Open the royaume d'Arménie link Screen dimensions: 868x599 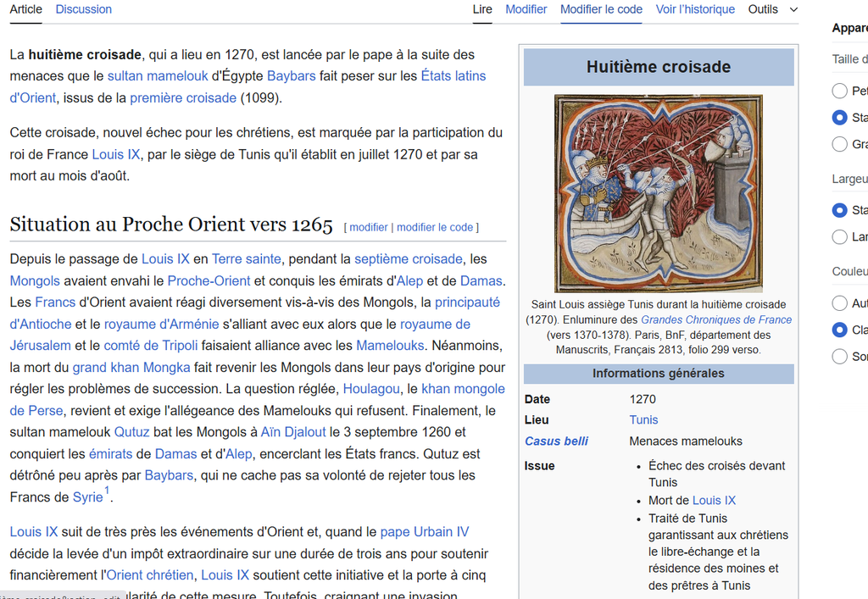click(162, 324)
